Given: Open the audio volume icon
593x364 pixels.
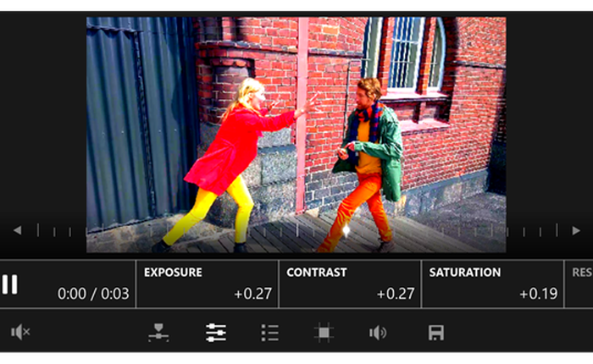Looking at the screenshot, I should pos(378,333).
